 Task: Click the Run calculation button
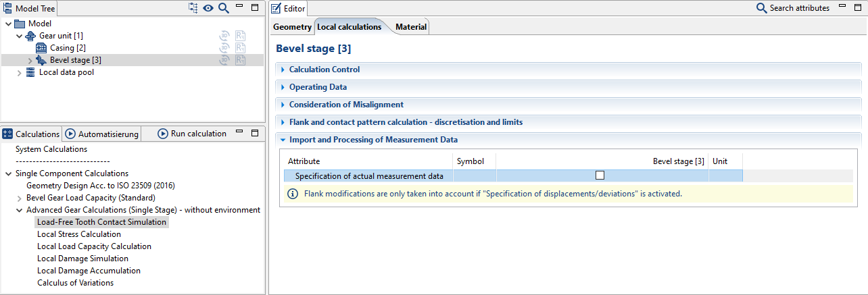(192, 134)
